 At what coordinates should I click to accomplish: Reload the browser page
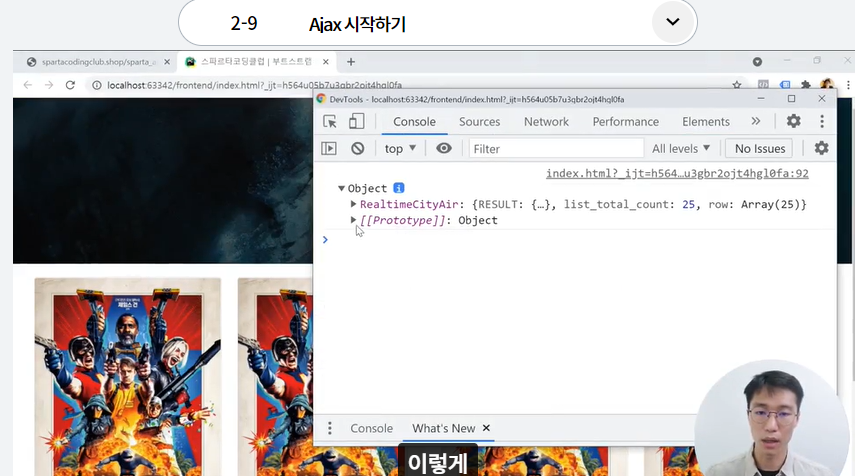[x=70, y=85]
